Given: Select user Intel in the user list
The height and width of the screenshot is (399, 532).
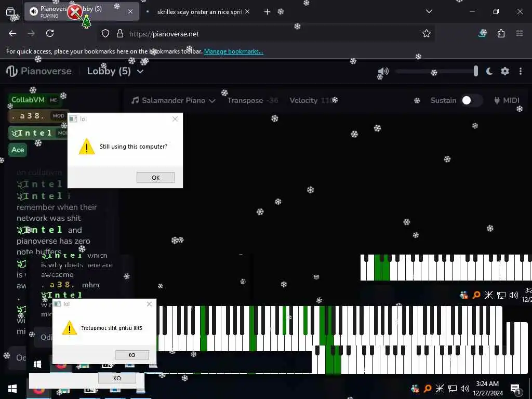Looking at the screenshot, I should (38, 132).
